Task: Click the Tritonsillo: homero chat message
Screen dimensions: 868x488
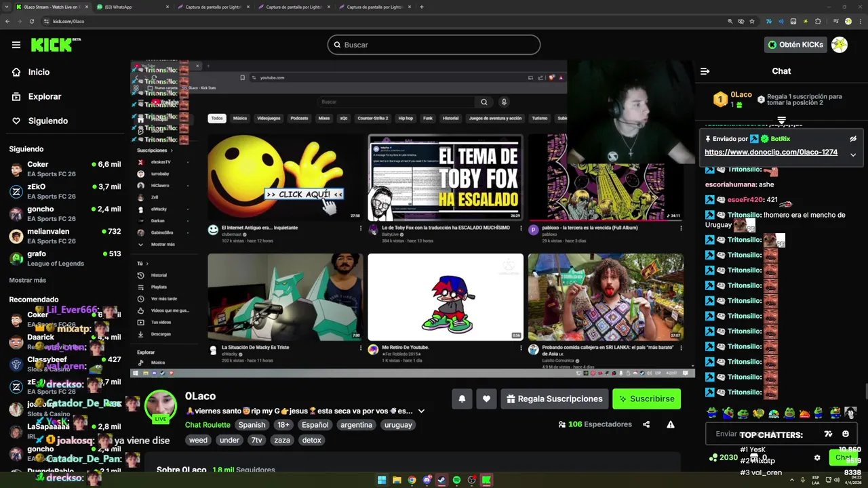Action: 775,220
